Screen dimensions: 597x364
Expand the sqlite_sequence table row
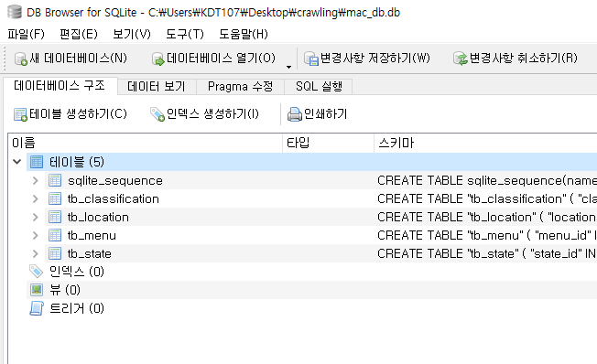pos(36,180)
